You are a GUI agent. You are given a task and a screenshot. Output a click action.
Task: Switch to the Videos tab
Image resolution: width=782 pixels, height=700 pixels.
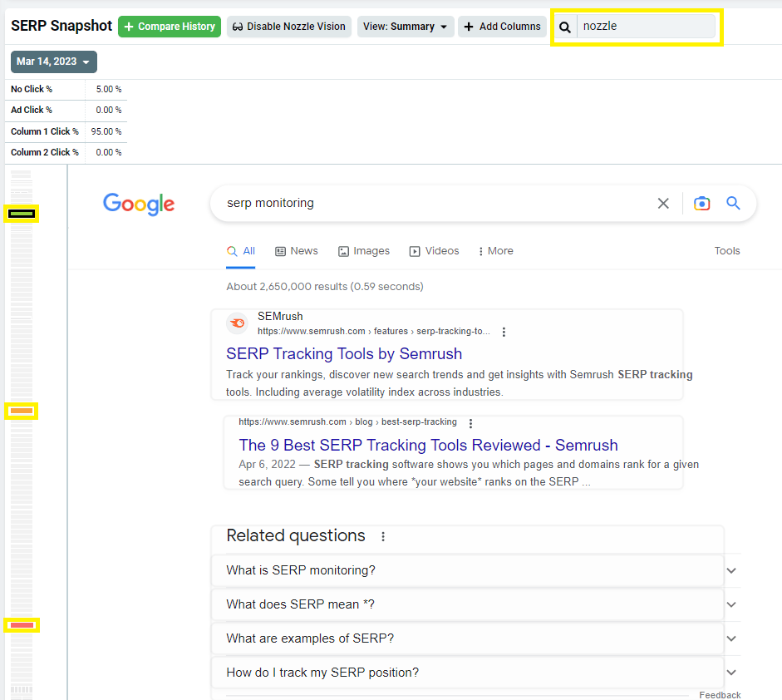tap(435, 251)
